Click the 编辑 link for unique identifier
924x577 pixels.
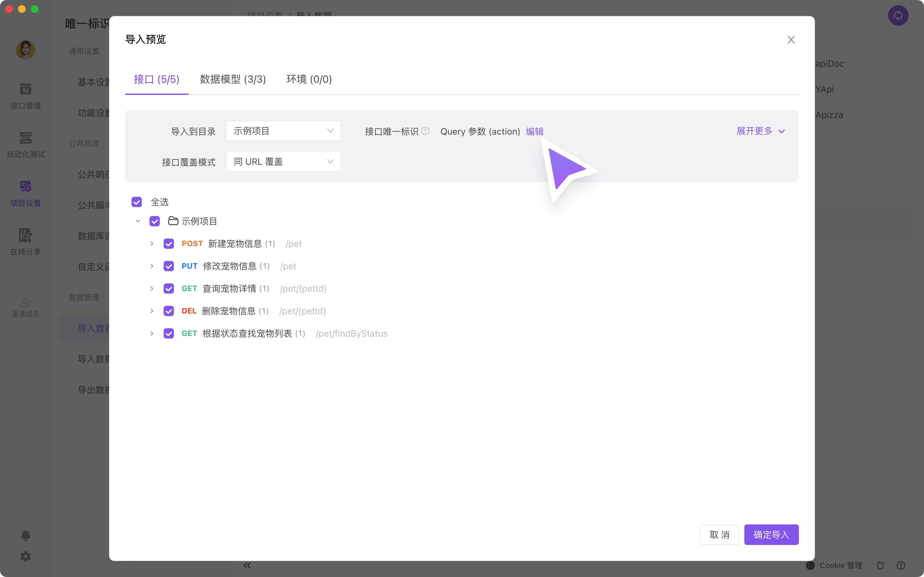535,131
